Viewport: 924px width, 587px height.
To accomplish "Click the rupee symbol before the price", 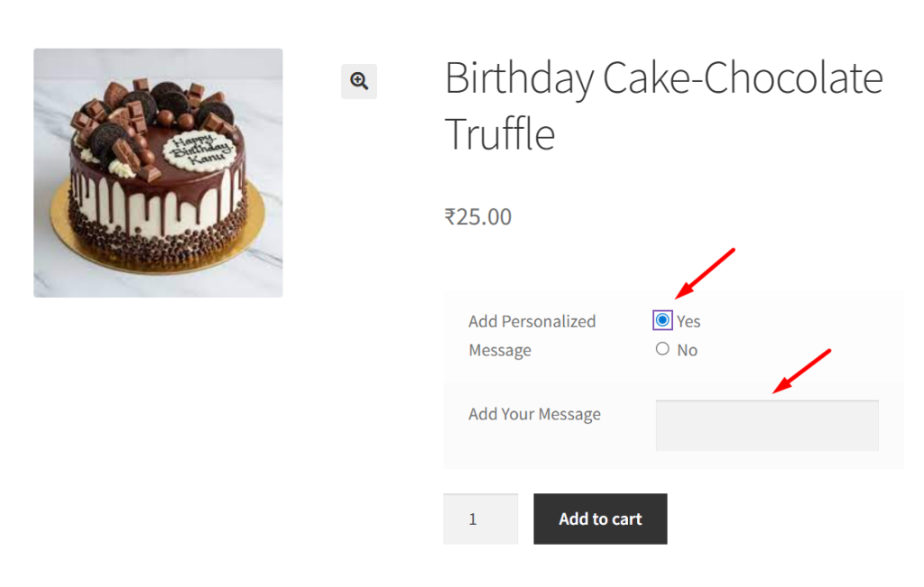I will click(449, 216).
